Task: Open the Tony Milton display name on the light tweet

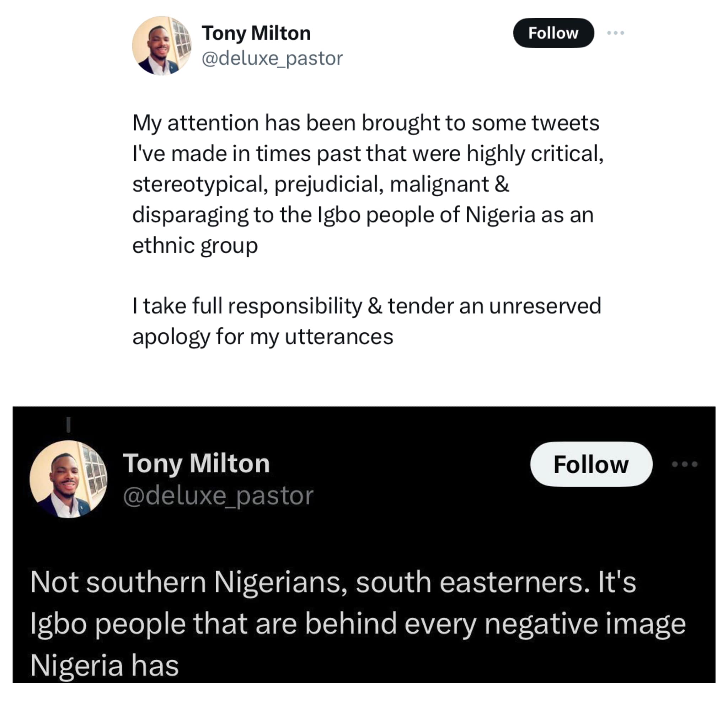Action: pos(256,33)
